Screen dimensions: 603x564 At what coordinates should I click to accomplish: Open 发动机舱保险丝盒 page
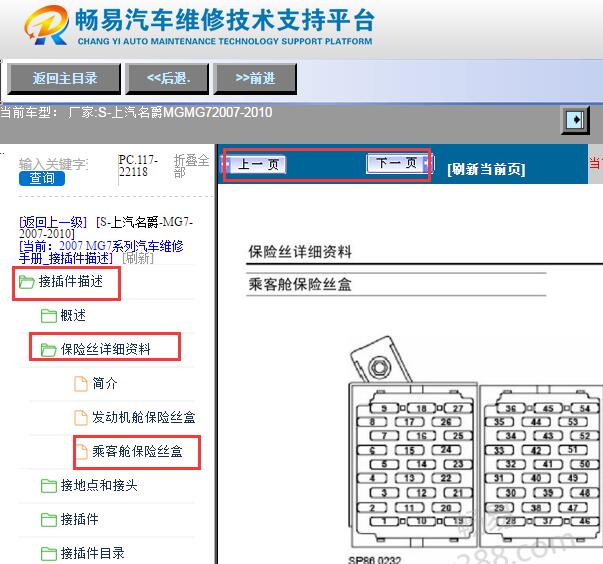pyautogui.click(x=143, y=417)
